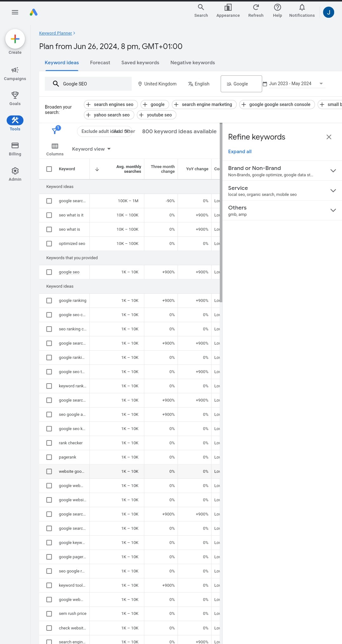Image resolution: width=342 pixels, height=644 pixels.
Task: Click the filter funnel icon
Action: (x=55, y=131)
